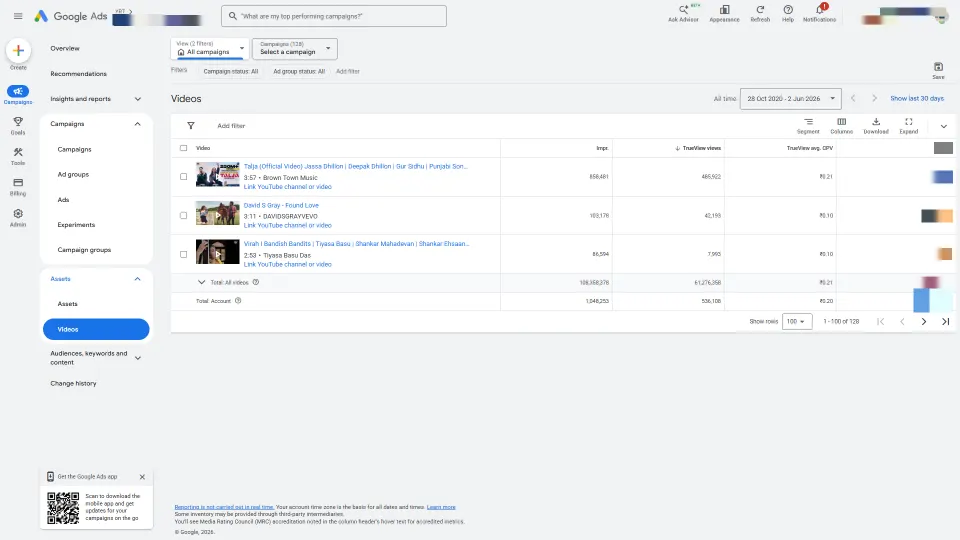This screenshot has height=540, width=960.
Task: Click Show last 30 days link
Action: (x=917, y=99)
